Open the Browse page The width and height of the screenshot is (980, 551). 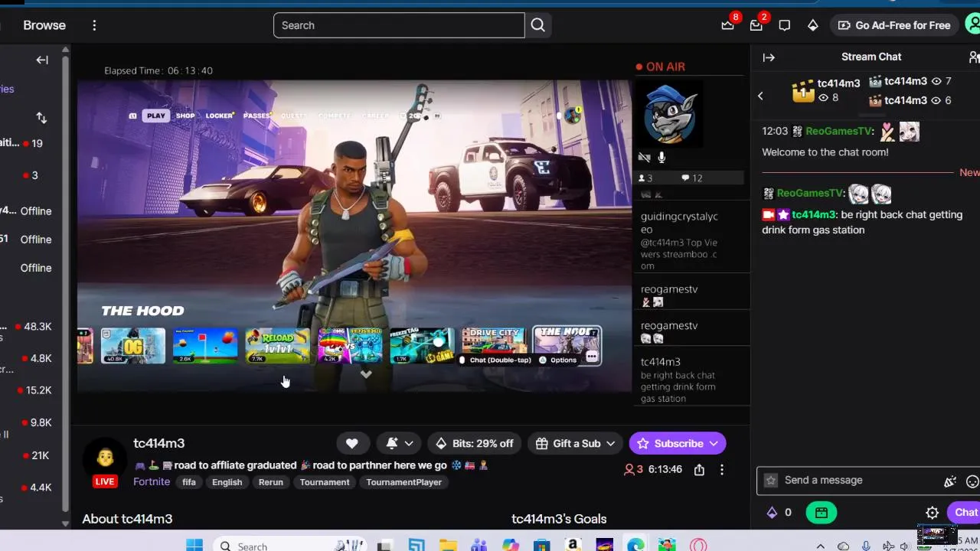(x=44, y=25)
